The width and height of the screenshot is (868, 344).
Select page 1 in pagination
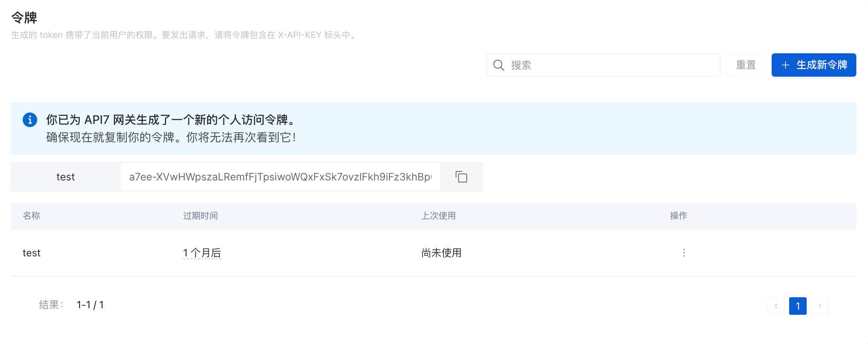pyautogui.click(x=798, y=306)
